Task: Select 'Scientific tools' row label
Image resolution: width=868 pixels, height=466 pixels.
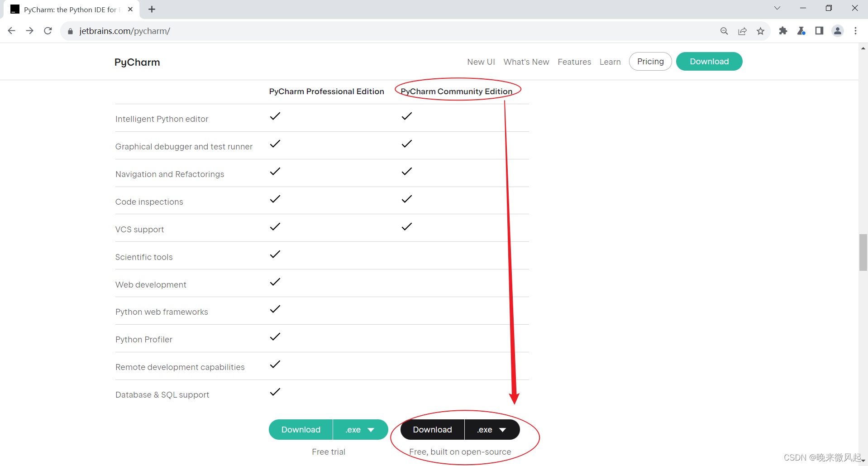Action: pyautogui.click(x=144, y=257)
